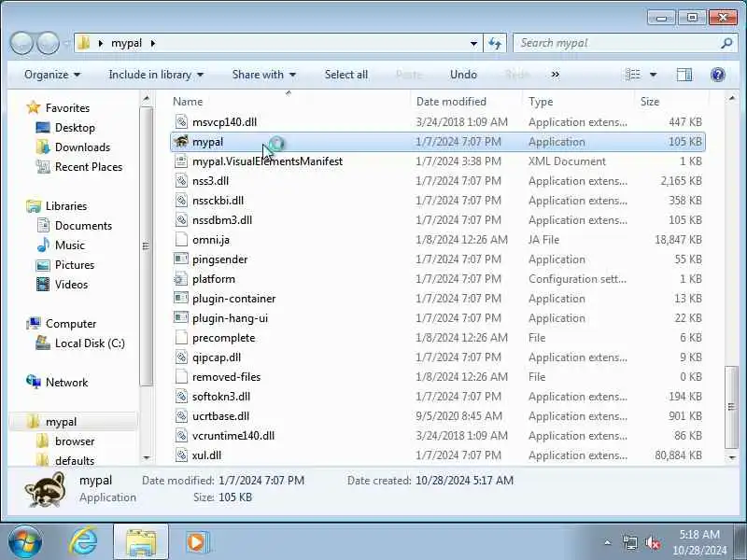Select Network in the navigation pane
This screenshot has width=747, height=560.
coord(66,383)
